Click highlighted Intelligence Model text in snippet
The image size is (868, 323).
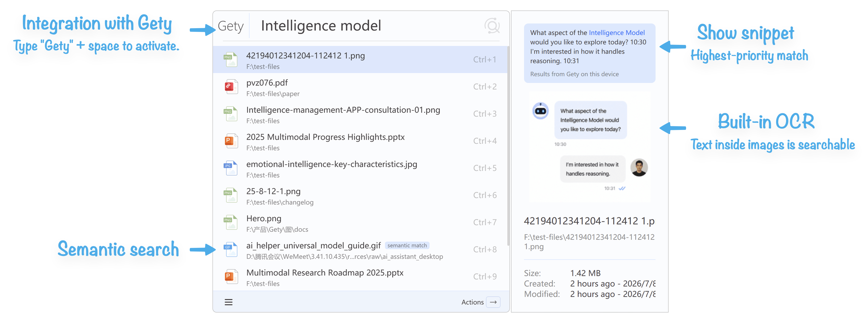click(x=617, y=33)
